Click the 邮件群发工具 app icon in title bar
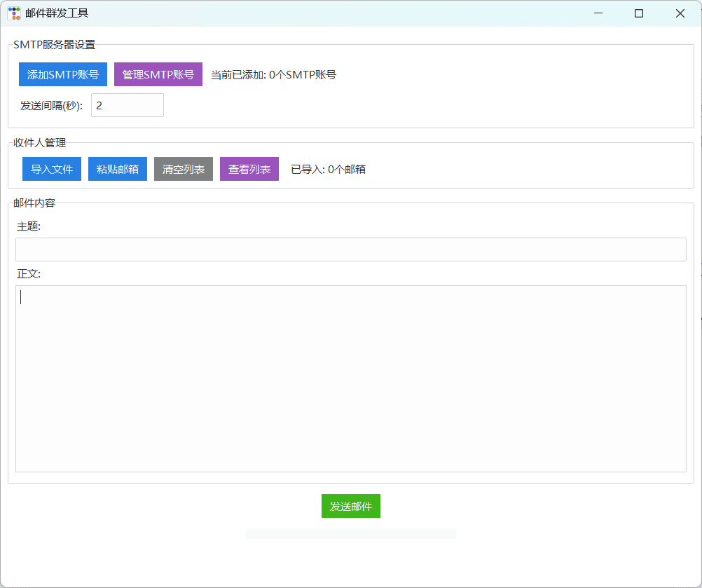This screenshot has height=588, width=702. (x=14, y=13)
